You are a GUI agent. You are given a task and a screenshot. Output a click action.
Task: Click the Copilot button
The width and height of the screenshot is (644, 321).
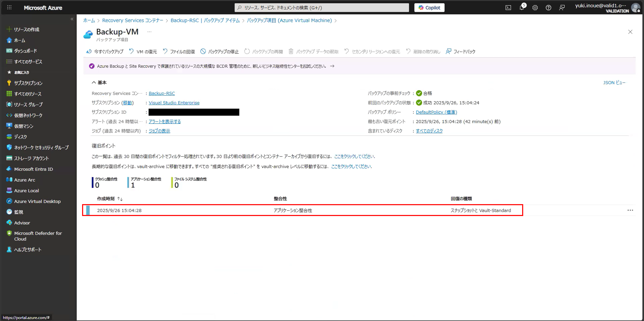tap(429, 8)
